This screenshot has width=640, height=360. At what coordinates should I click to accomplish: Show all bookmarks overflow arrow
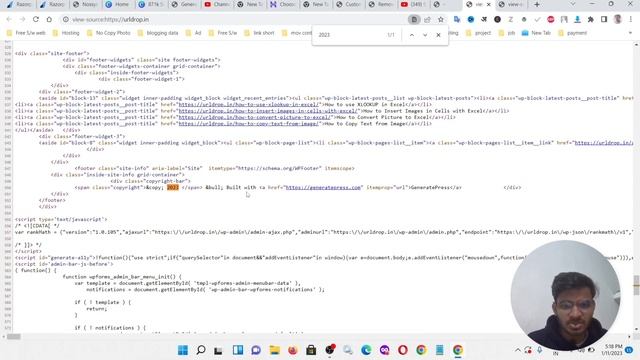pyautogui.click(x=631, y=33)
